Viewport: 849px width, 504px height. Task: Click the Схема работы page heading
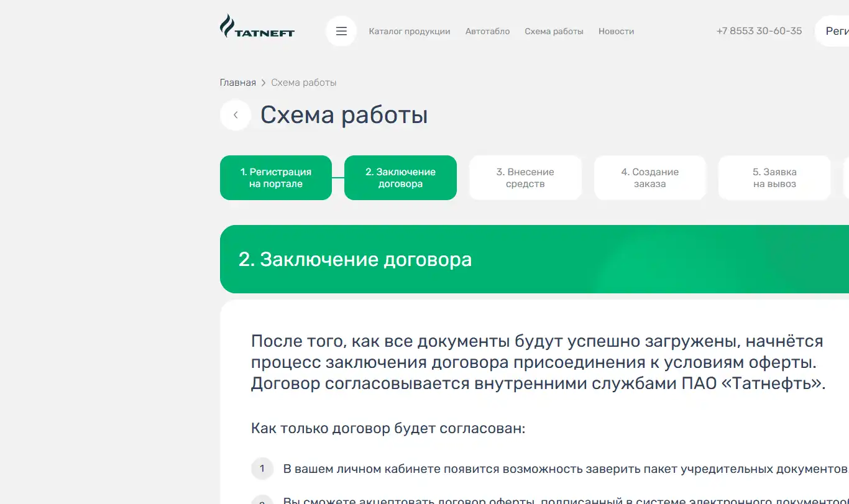(x=344, y=115)
